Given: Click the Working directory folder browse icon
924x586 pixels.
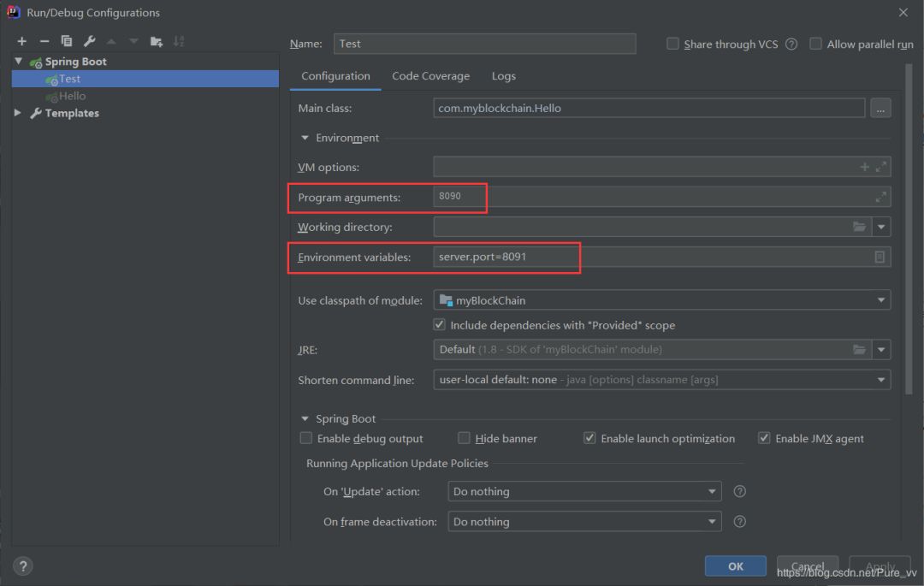Looking at the screenshot, I should 859,227.
